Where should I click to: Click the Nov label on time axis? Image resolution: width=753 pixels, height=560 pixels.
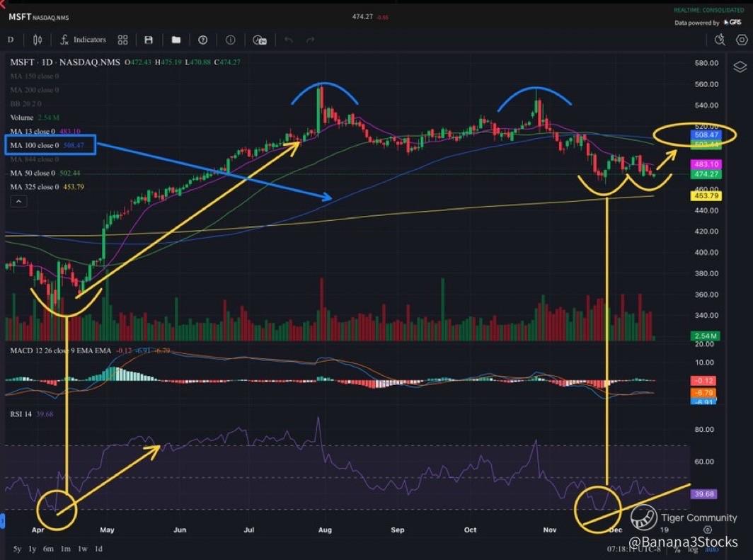pyautogui.click(x=550, y=530)
